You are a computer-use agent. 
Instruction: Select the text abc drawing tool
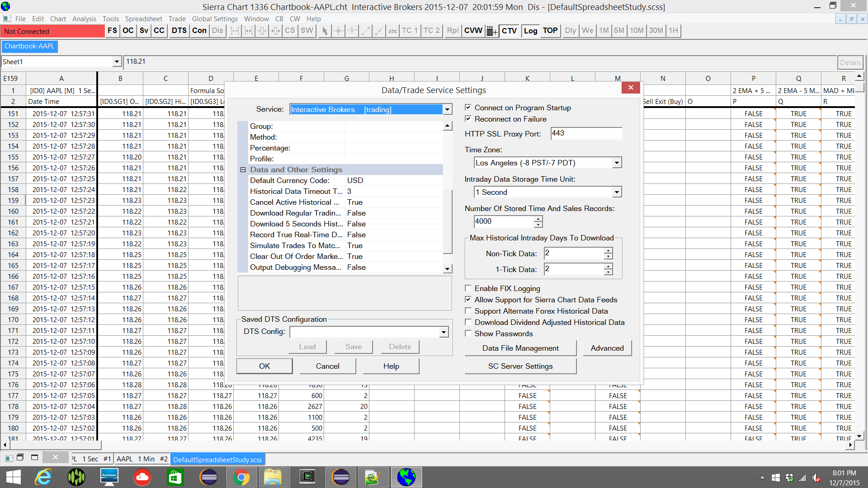(392, 31)
